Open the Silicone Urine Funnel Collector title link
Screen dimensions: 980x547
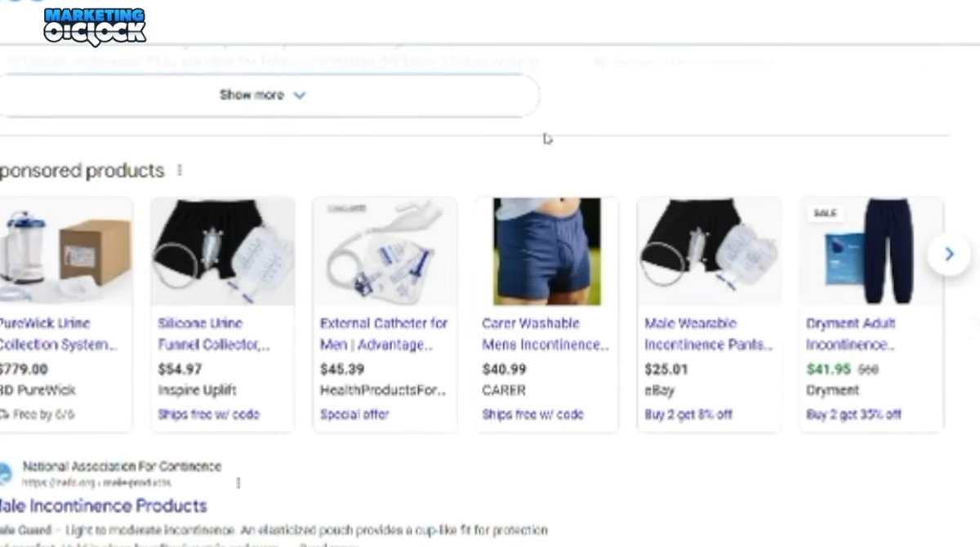(x=214, y=334)
